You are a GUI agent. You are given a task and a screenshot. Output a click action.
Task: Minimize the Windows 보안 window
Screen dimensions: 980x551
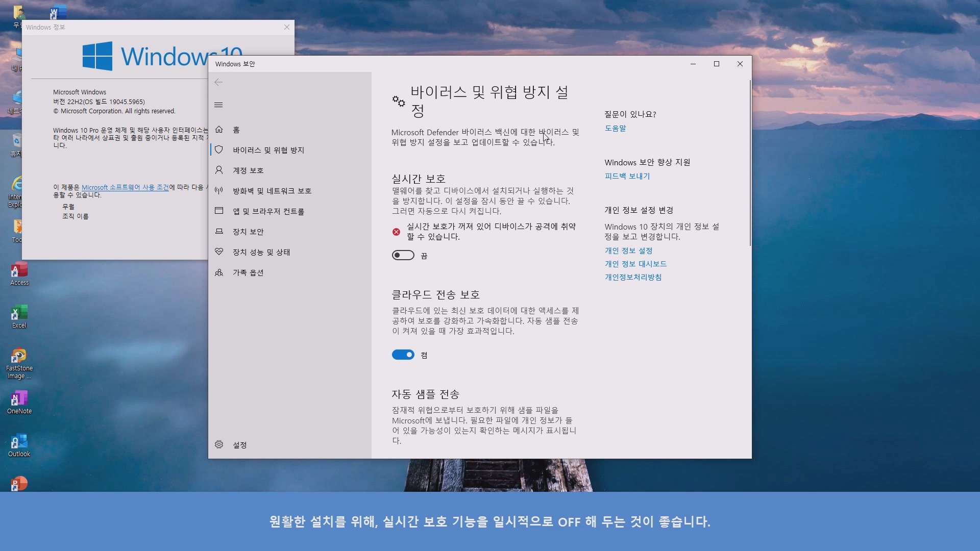tap(693, 64)
